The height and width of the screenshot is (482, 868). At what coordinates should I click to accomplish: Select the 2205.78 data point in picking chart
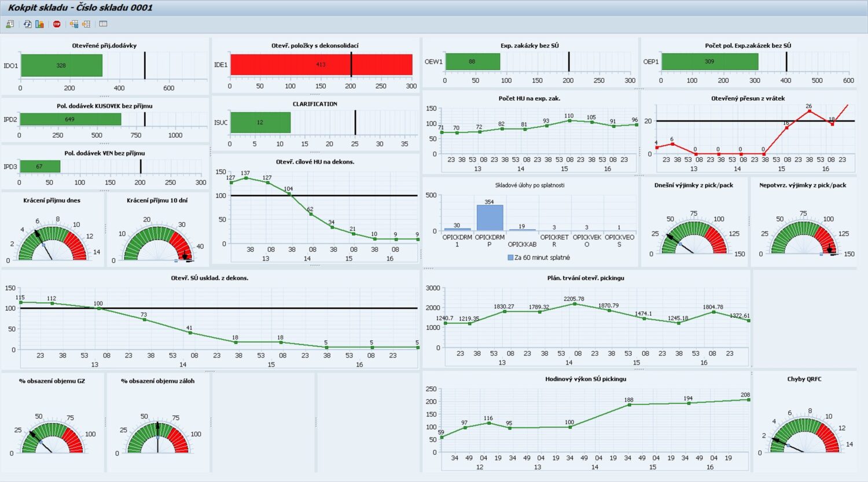pyautogui.click(x=574, y=304)
